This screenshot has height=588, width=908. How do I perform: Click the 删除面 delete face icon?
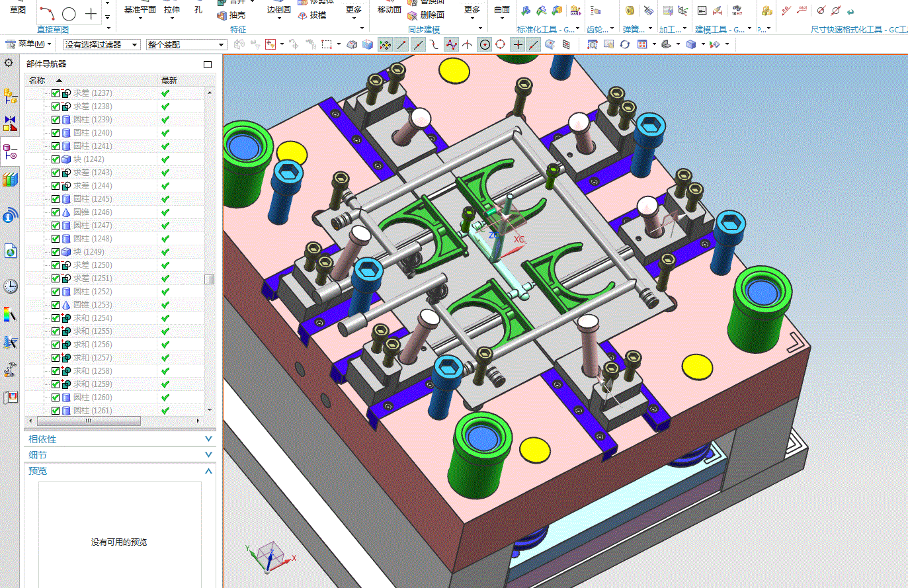(413, 15)
